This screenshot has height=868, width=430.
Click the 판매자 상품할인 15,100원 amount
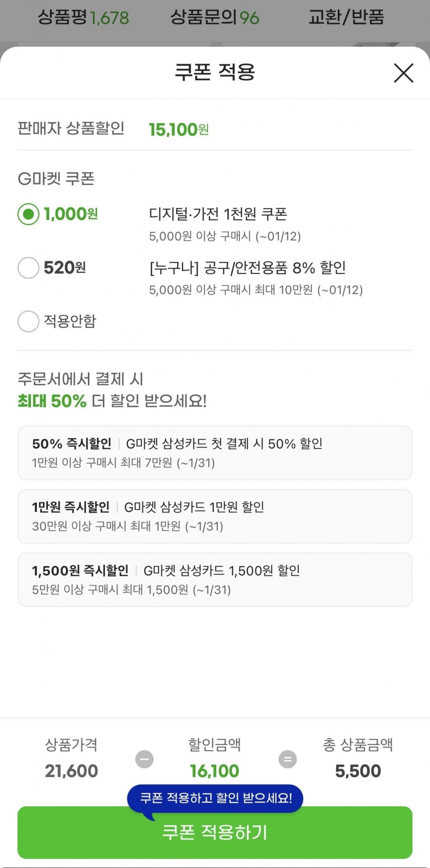[178, 130]
